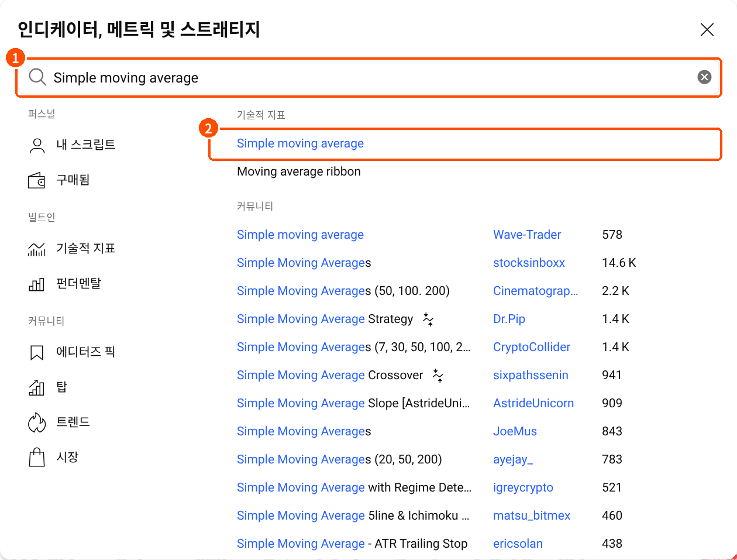Open author CryptoCollider profile

532,347
